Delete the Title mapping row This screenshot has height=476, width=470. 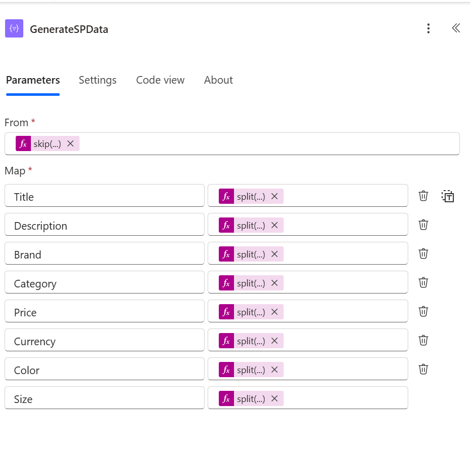pos(423,196)
